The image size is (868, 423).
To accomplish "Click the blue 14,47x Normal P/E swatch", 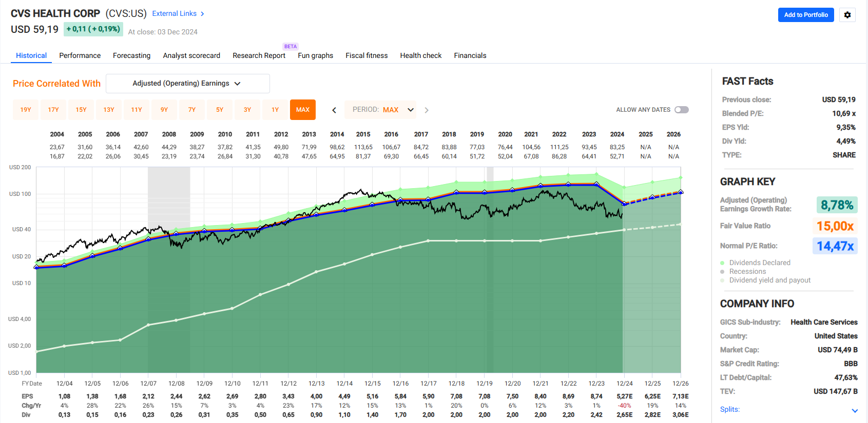I will (x=835, y=246).
